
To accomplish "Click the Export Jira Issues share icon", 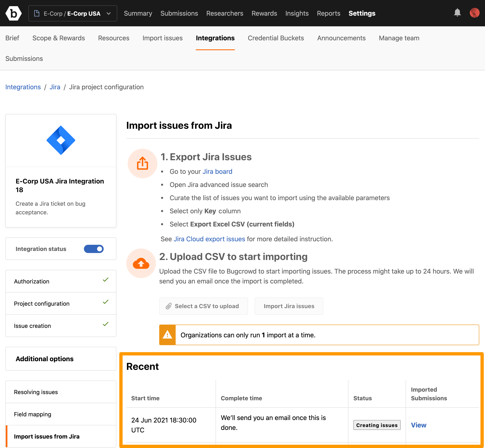I will (x=143, y=163).
